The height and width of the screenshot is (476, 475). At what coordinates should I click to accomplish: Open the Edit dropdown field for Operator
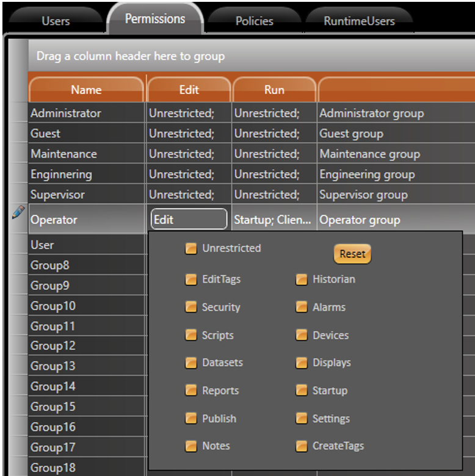click(189, 220)
